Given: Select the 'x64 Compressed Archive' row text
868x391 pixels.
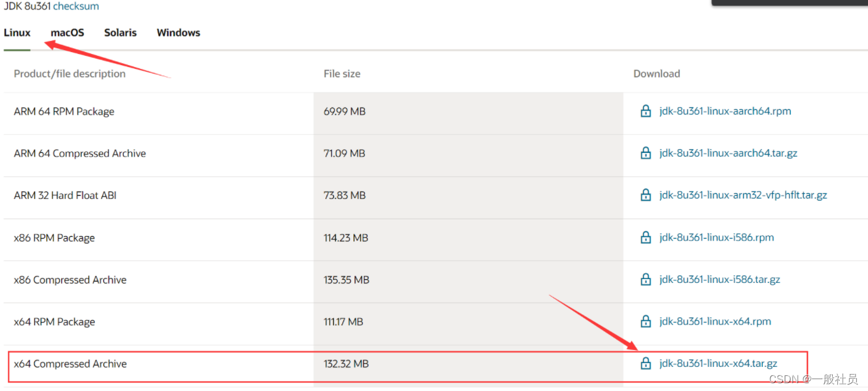Looking at the screenshot, I should [x=70, y=364].
